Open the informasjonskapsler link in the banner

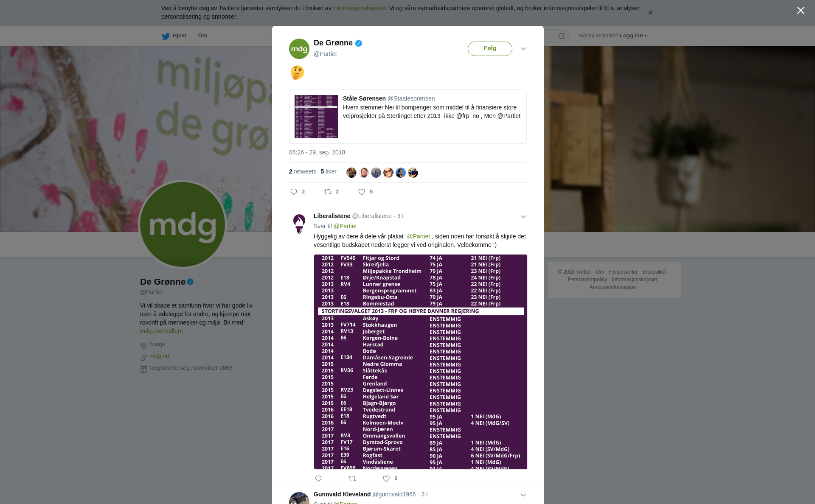(359, 8)
